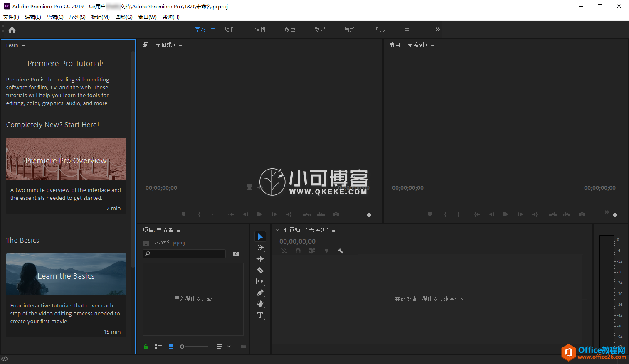Export frame from Program monitor camera icon
The height and width of the screenshot is (364, 629).
click(582, 214)
